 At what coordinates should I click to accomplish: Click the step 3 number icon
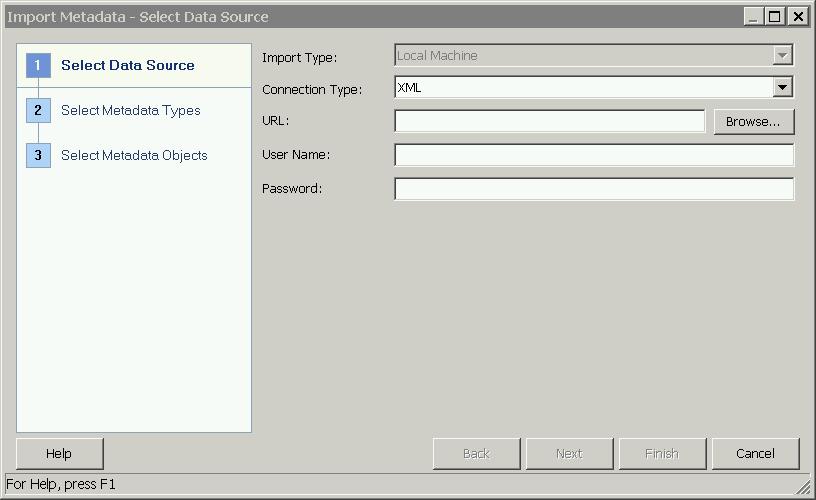point(38,155)
